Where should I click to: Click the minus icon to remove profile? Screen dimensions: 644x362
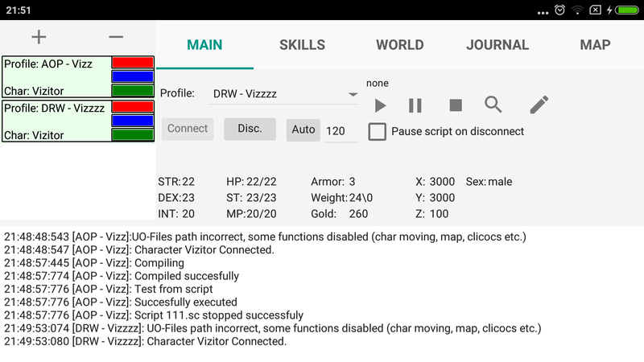(116, 37)
